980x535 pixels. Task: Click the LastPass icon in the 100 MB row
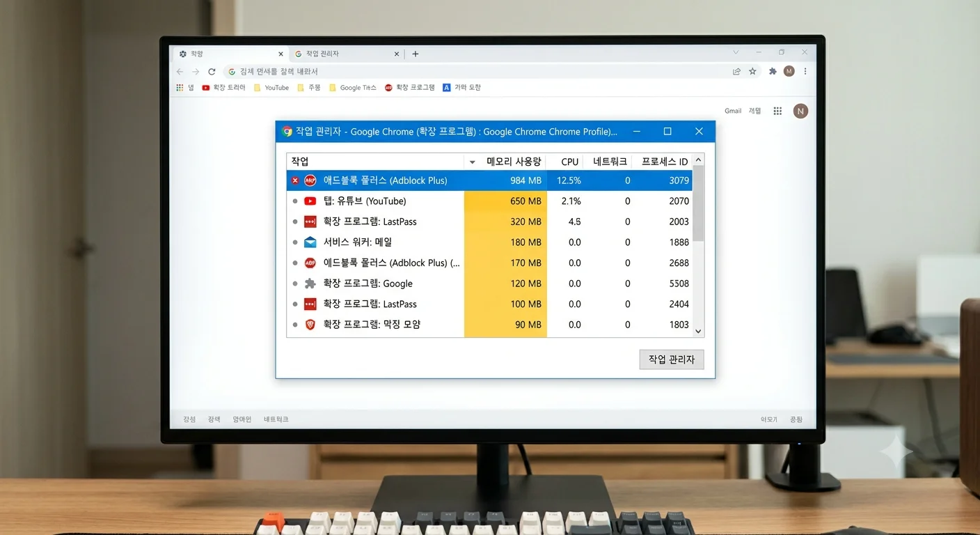coord(310,304)
